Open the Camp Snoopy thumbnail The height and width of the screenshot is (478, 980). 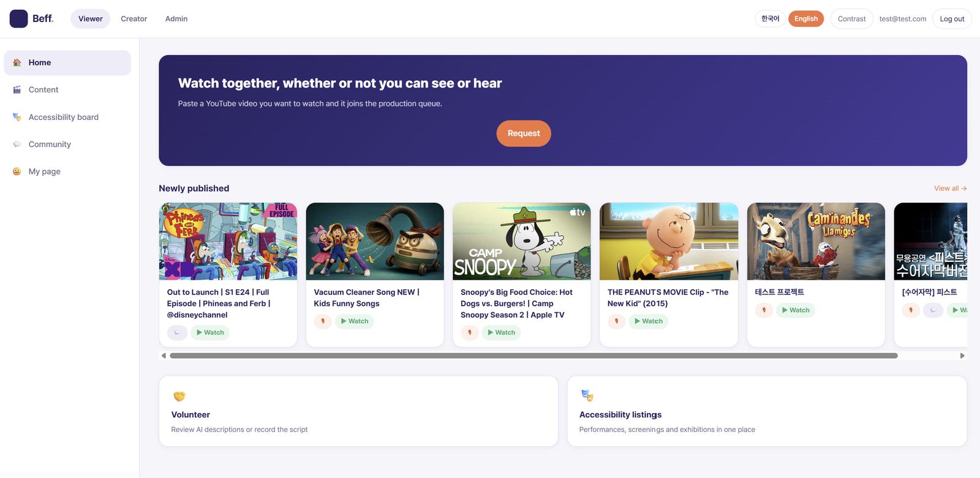pos(522,241)
